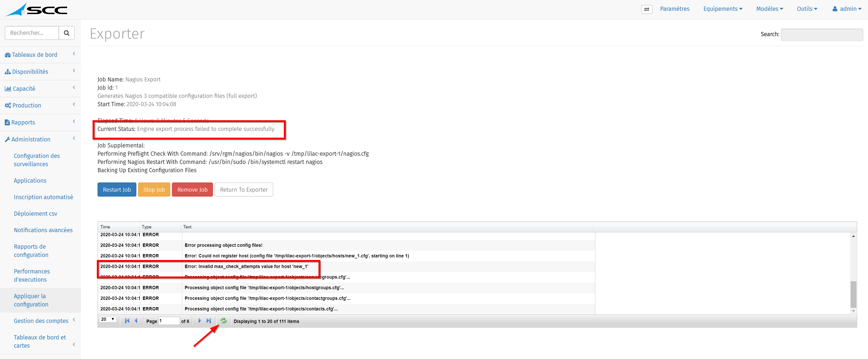Open admin account menu

click(847, 9)
